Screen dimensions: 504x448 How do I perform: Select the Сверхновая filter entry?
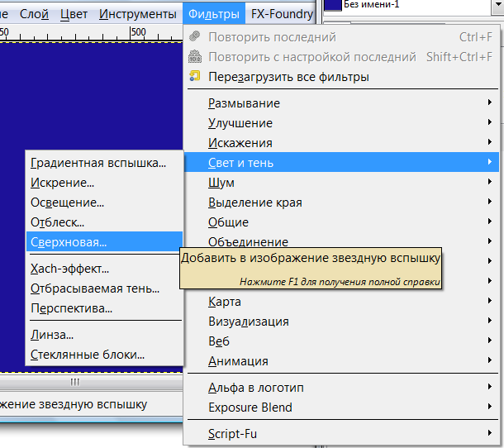[x=68, y=242]
